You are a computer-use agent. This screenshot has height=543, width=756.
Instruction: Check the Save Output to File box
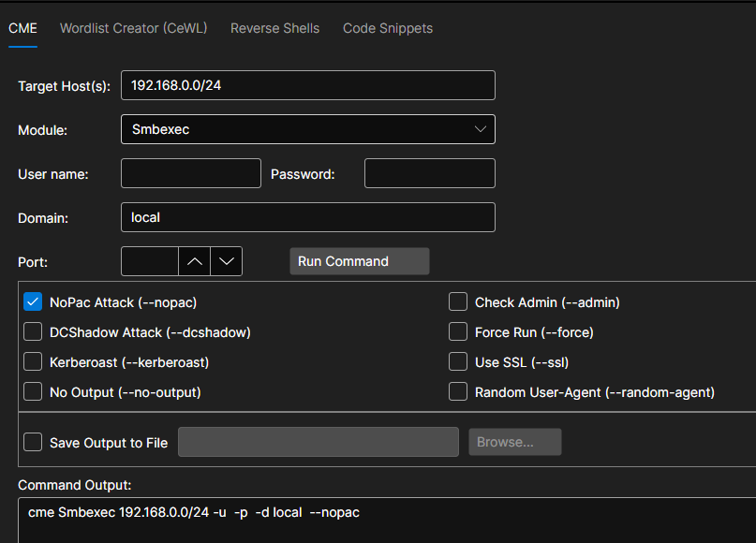point(33,442)
